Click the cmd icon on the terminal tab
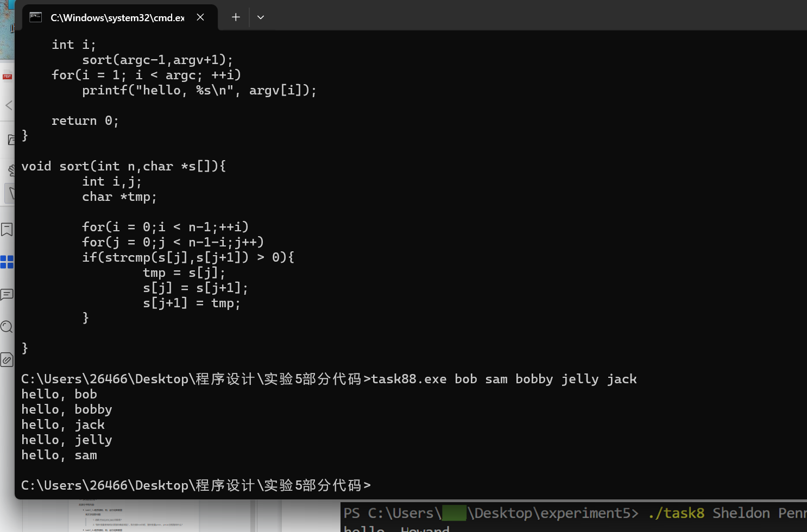The height and width of the screenshot is (532, 807). pos(36,17)
